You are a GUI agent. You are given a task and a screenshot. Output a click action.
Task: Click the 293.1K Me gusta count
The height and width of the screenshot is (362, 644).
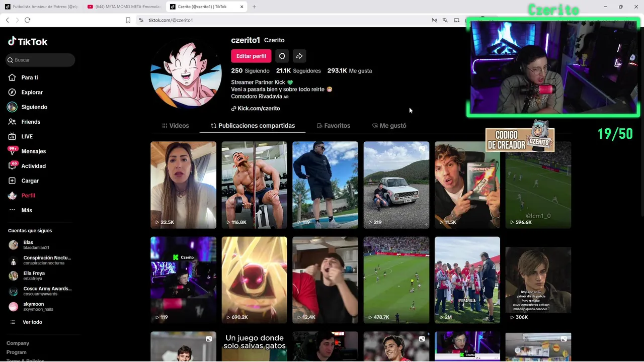point(350,71)
